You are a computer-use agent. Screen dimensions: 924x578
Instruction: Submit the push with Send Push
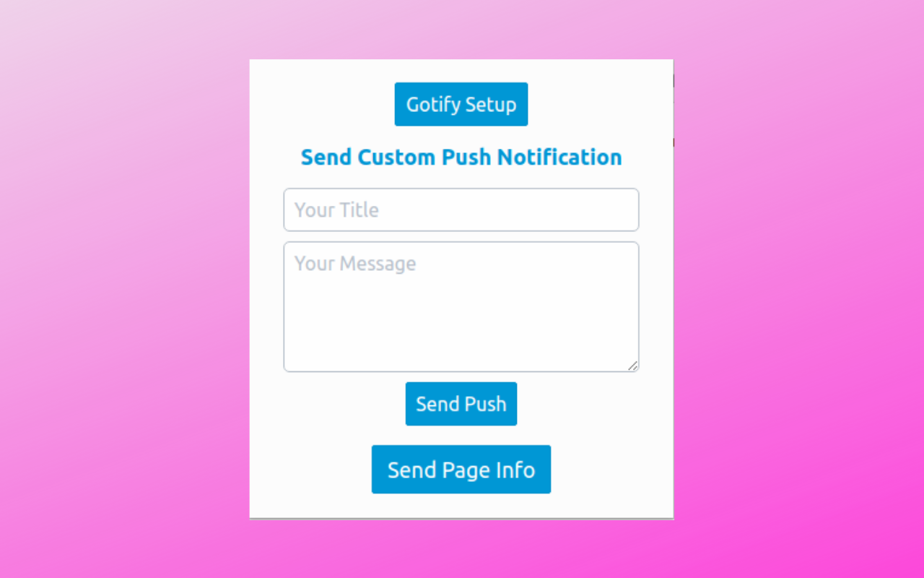click(461, 404)
